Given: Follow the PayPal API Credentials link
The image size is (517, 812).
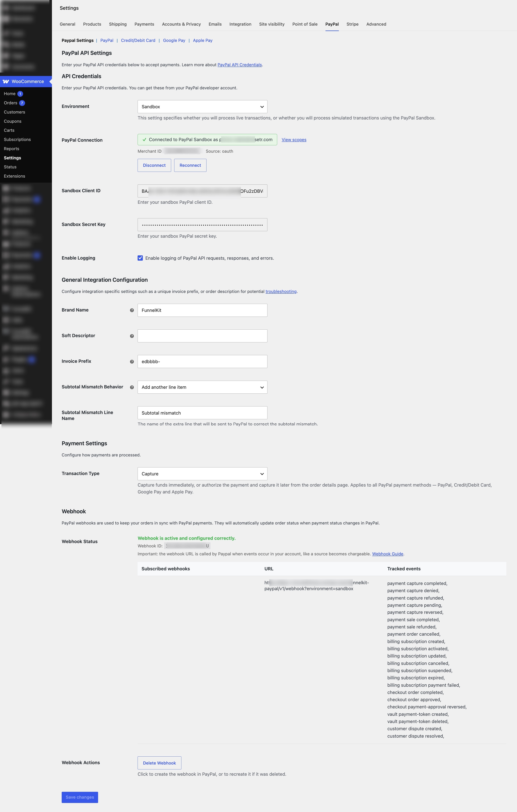Looking at the screenshot, I should pyautogui.click(x=239, y=65).
